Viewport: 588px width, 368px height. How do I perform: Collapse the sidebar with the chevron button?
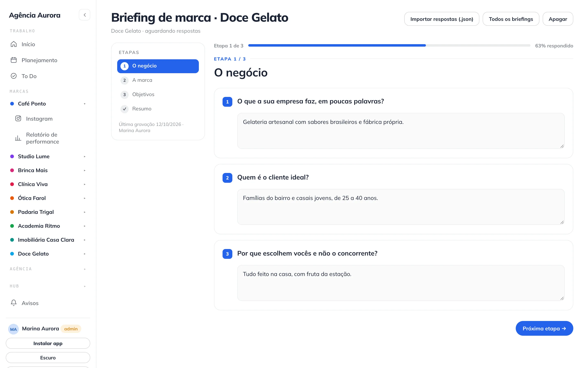[x=85, y=15]
